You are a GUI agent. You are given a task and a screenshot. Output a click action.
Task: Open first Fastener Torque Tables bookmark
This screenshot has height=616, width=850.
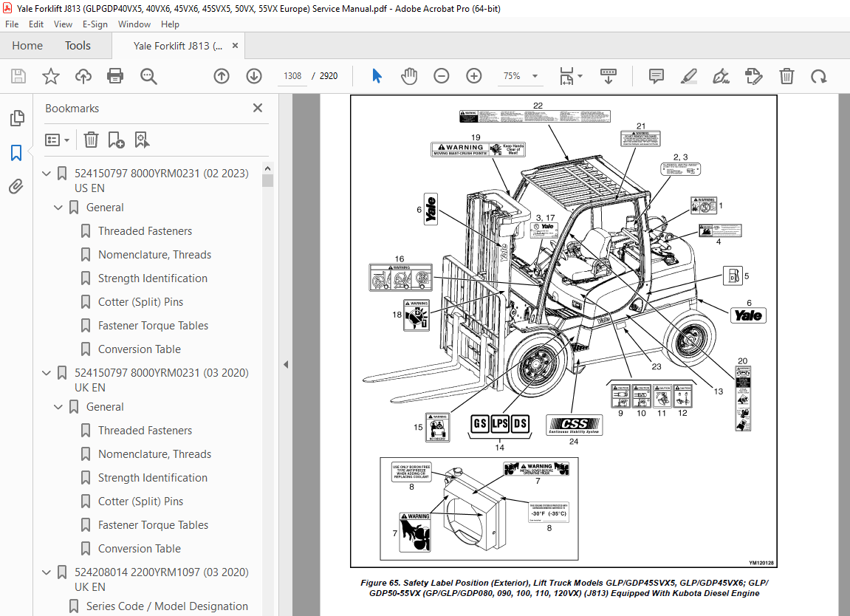[153, 326]
